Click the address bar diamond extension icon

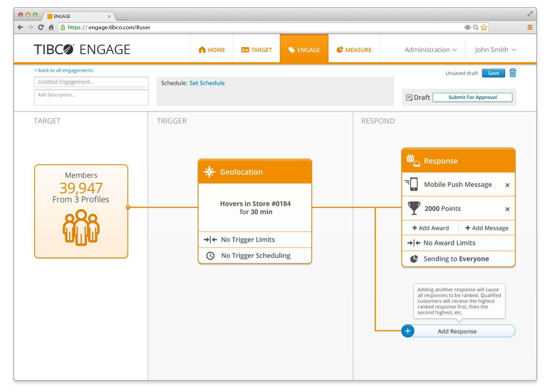pos(467,27)
